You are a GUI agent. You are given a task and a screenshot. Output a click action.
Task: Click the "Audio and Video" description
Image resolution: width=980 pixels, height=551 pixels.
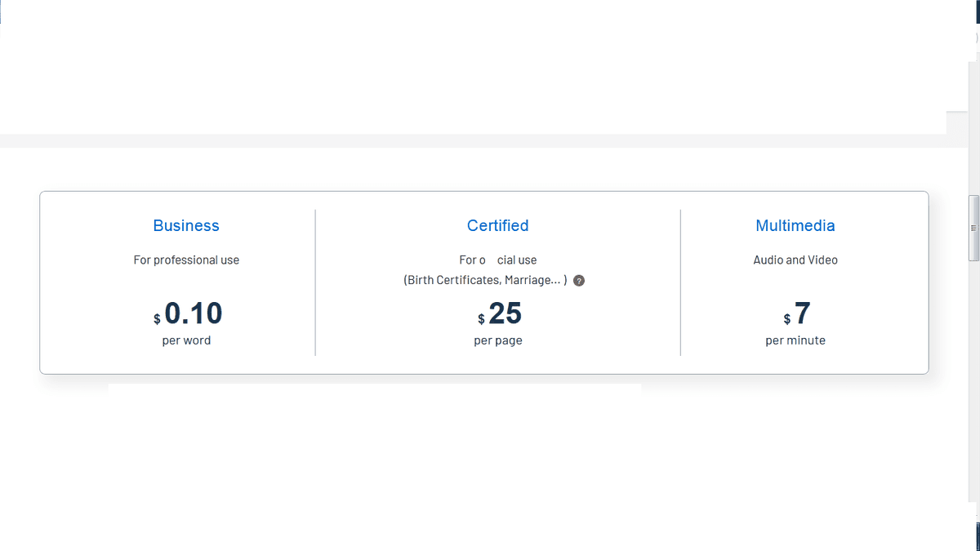coord(795,260)
